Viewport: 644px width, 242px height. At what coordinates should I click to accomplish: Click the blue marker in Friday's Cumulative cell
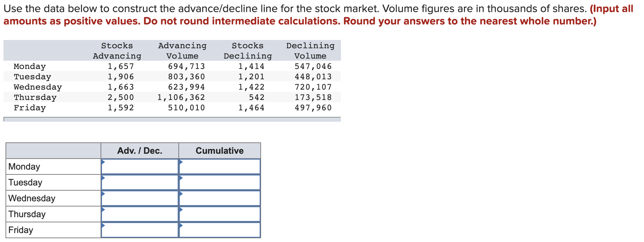coord(180,225)
